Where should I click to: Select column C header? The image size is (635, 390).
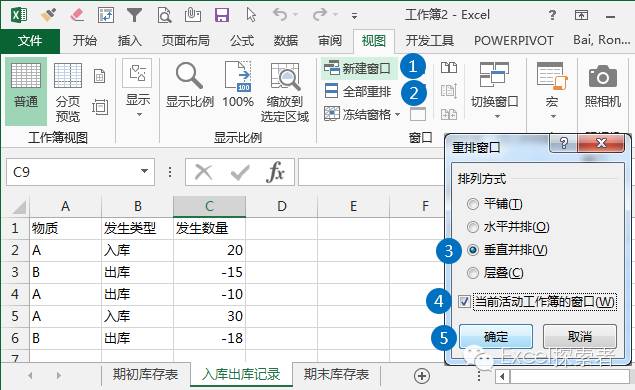209,206
